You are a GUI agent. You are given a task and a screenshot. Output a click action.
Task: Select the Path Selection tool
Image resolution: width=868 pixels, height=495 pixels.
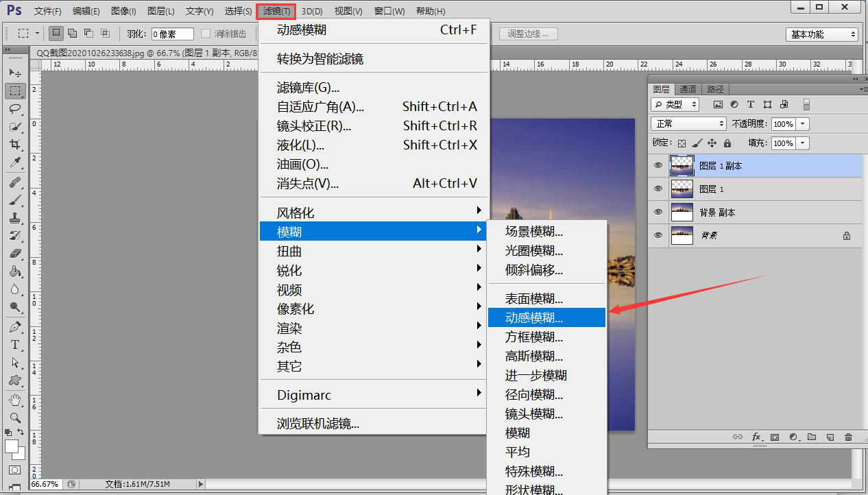click(15, 363)
